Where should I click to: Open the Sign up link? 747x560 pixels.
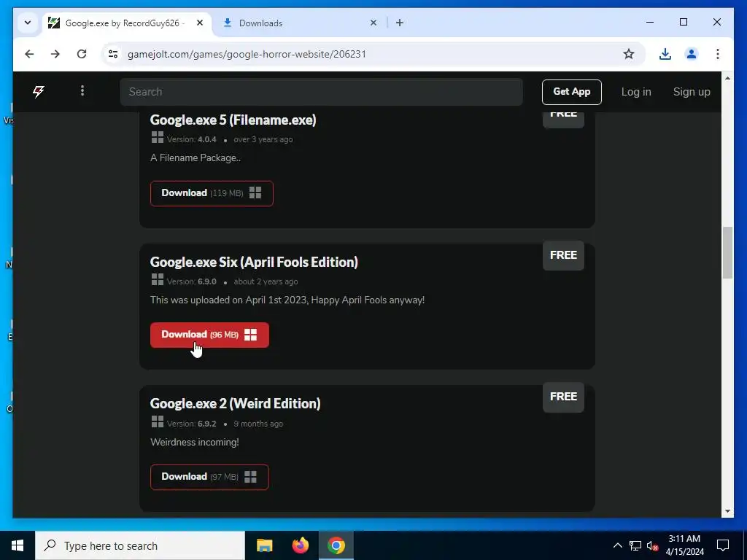[x=692, y=92]
